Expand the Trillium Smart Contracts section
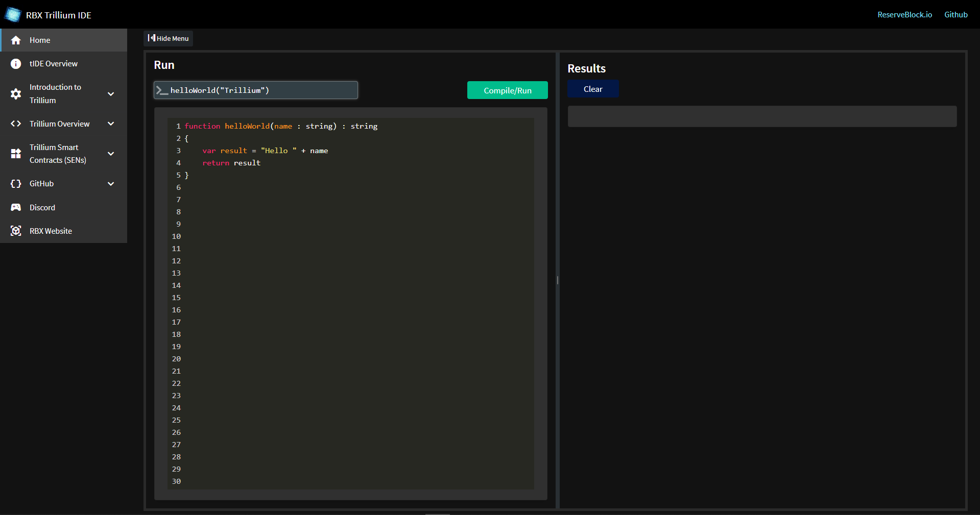 pos(111,154)
